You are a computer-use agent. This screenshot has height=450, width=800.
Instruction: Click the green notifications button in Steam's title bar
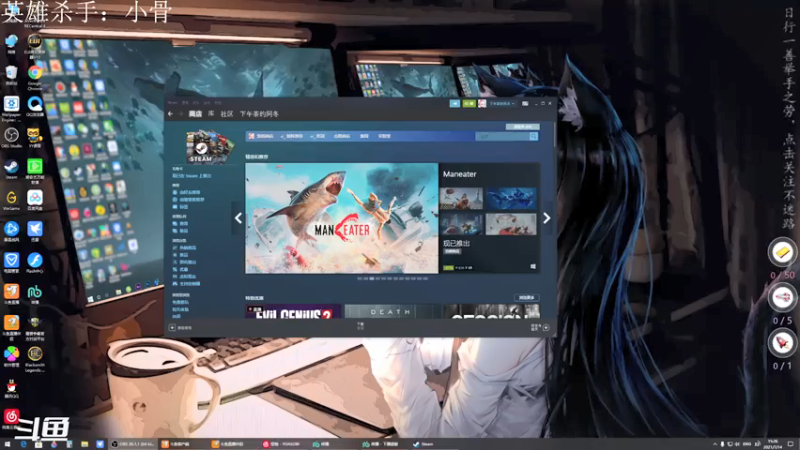click(469, 104)
